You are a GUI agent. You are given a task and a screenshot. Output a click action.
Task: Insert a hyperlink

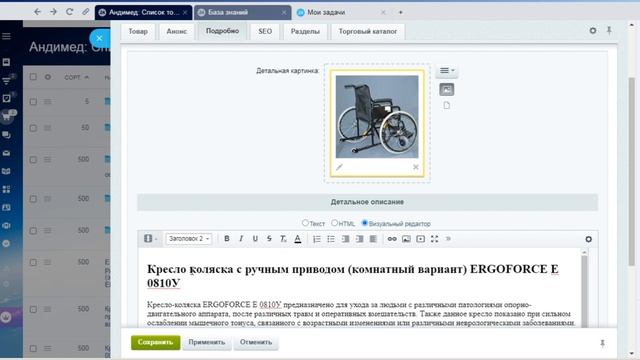click(392, 239)
